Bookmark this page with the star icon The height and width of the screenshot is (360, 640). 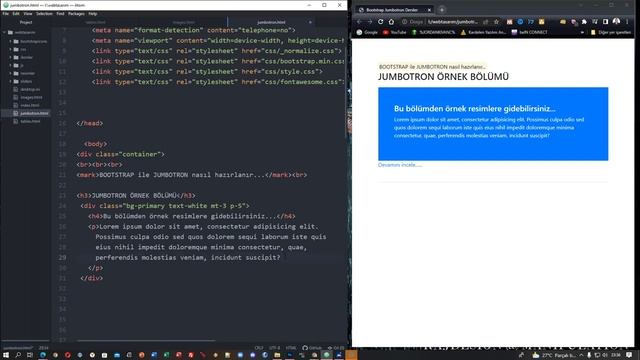(496, 22)
